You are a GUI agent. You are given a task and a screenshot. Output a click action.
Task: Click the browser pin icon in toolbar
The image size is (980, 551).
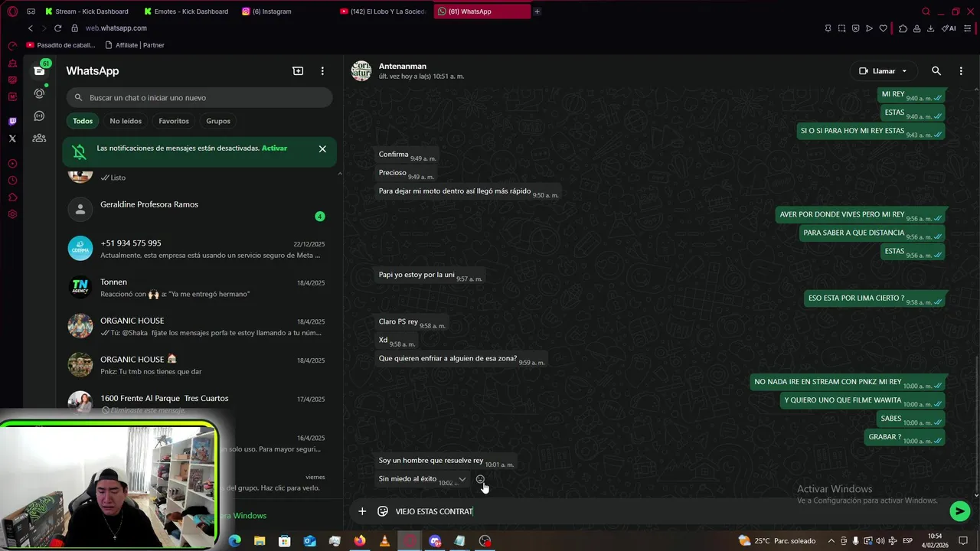828,28
